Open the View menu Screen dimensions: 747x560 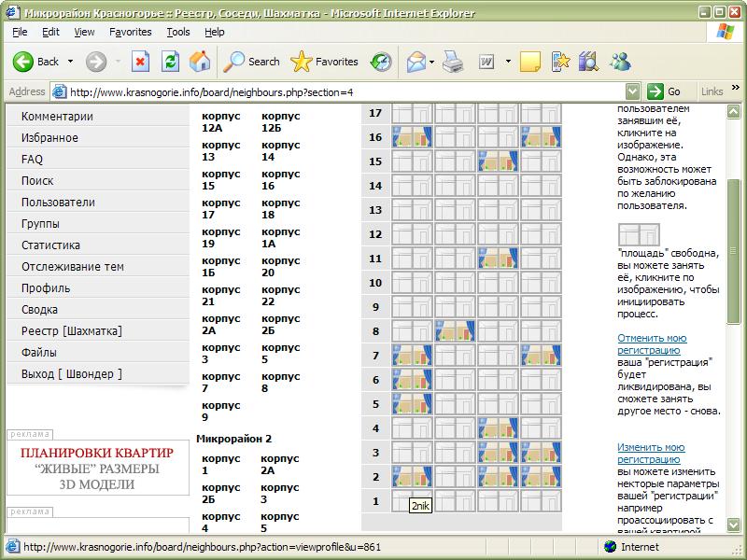pos(84,32)
